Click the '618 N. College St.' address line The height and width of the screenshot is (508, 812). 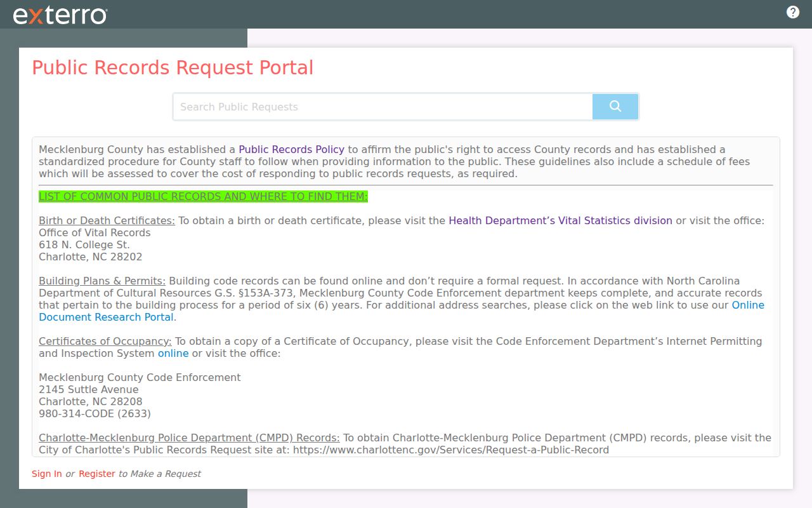84,245
